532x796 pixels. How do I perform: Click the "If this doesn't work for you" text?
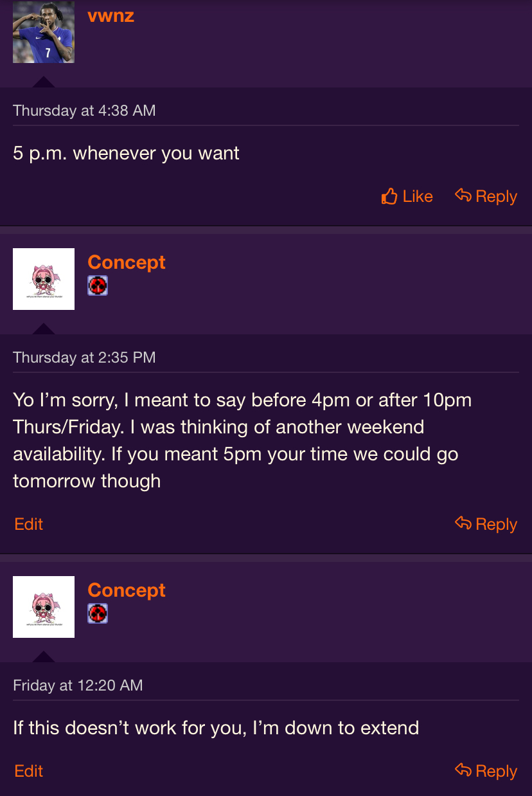point(216,728)
